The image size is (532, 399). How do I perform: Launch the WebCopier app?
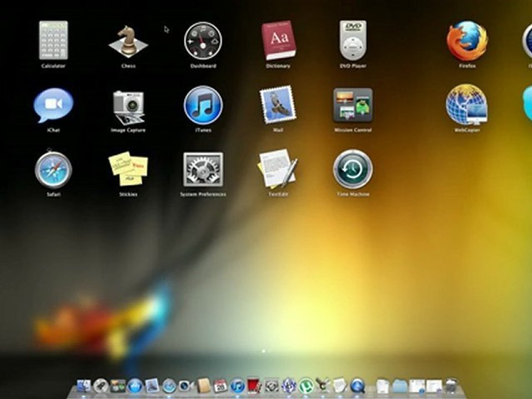(467, 105)
